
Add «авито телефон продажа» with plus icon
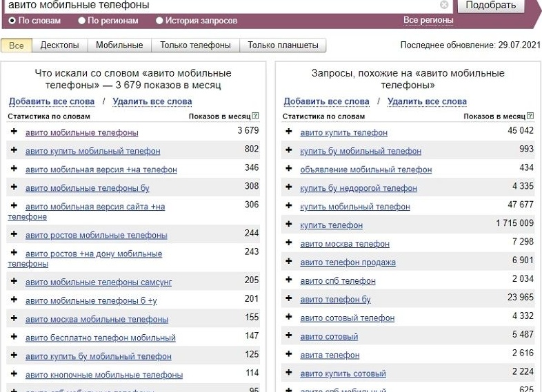tap(289, 261)
